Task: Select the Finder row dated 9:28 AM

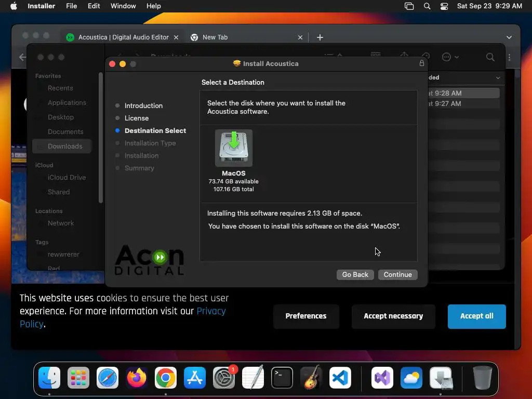Action: pyautogui.click(x=463, y=93)
